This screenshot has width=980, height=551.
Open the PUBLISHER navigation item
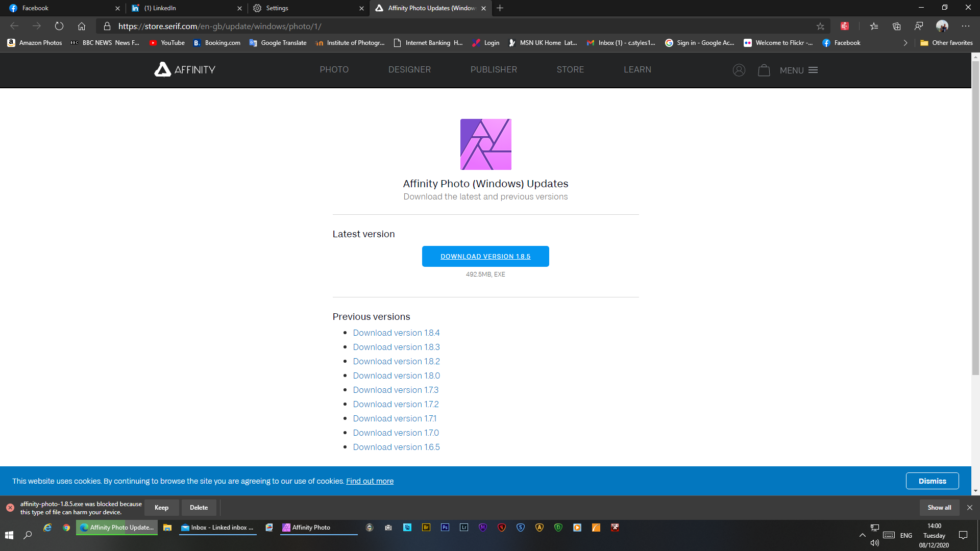point(494,69)
